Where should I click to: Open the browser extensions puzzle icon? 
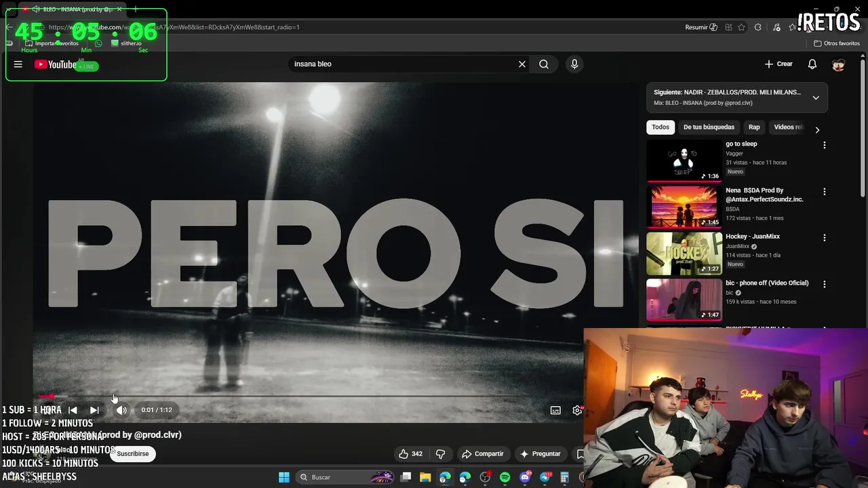click(x=758, y=27)
